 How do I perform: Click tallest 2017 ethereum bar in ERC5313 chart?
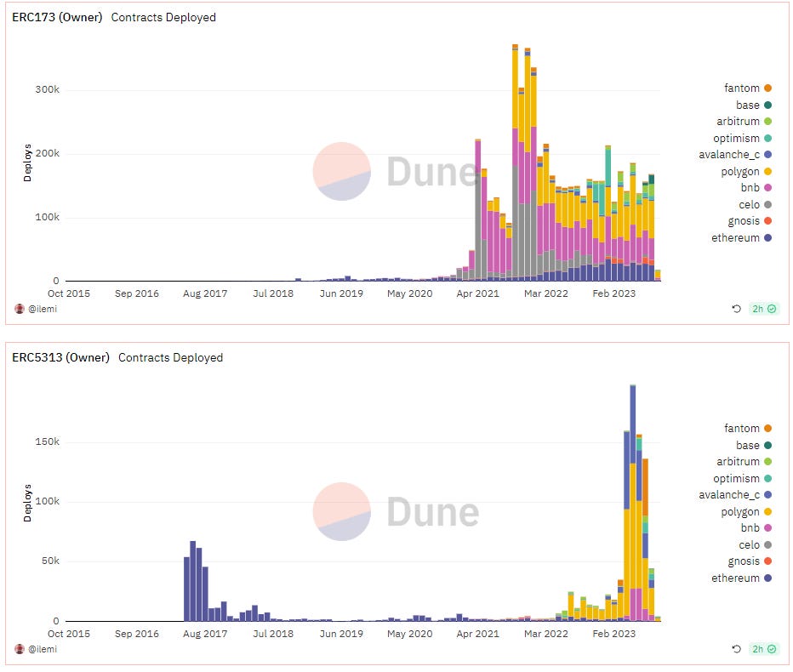point(192,581)
